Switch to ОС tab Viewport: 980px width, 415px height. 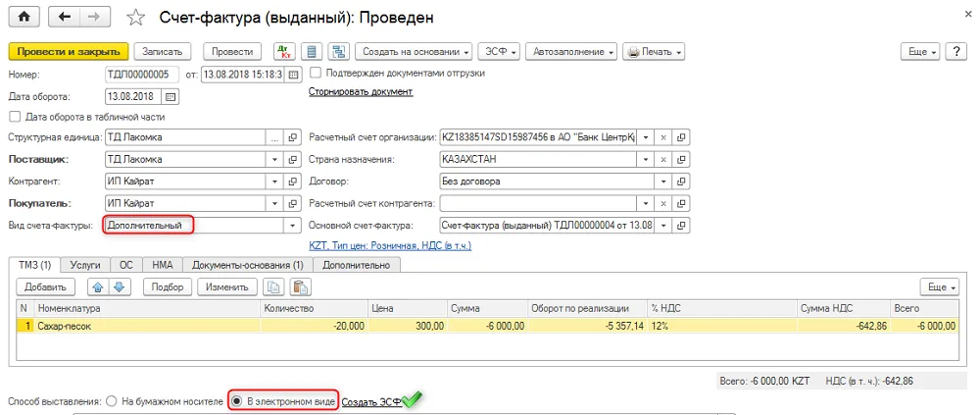pos(126,265)
